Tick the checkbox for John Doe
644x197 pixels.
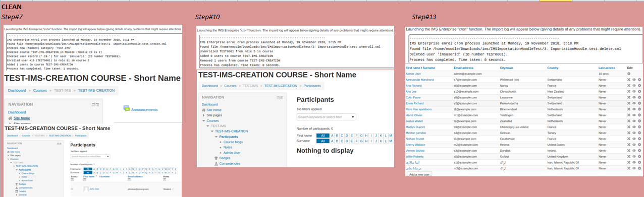(72, 189)
